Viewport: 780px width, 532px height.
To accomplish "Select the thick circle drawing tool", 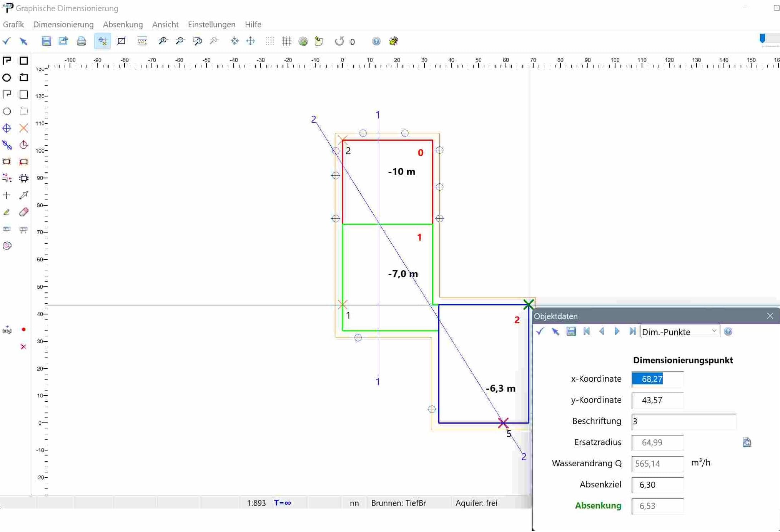I will pos(7,78).
